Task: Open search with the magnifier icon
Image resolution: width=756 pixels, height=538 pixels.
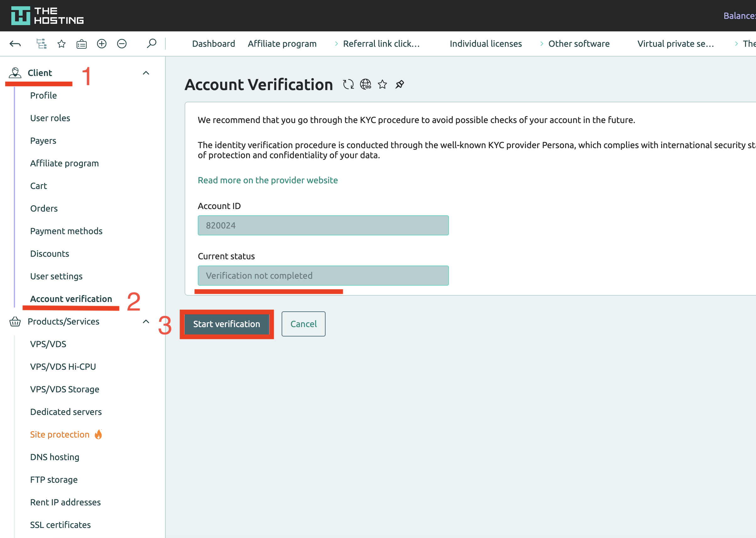Action: point(151,43)
